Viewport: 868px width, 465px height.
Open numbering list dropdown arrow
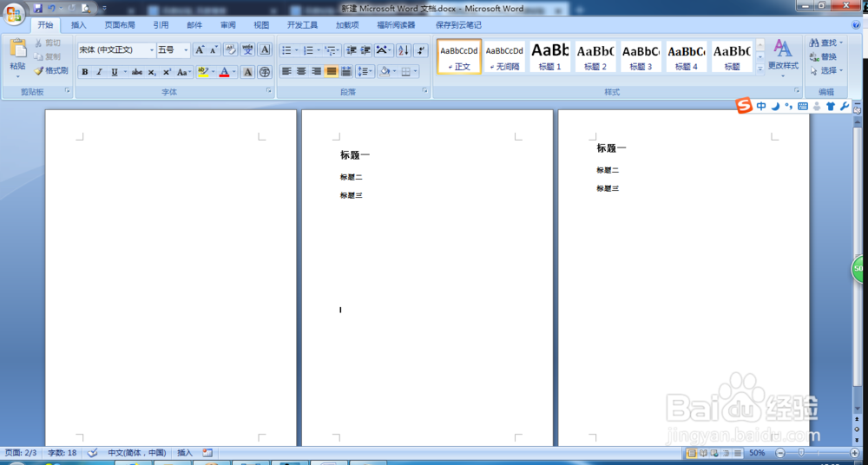pos(319,50)
